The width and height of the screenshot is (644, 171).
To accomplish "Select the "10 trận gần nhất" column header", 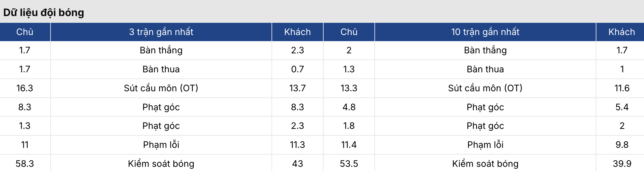I will 485,32.
